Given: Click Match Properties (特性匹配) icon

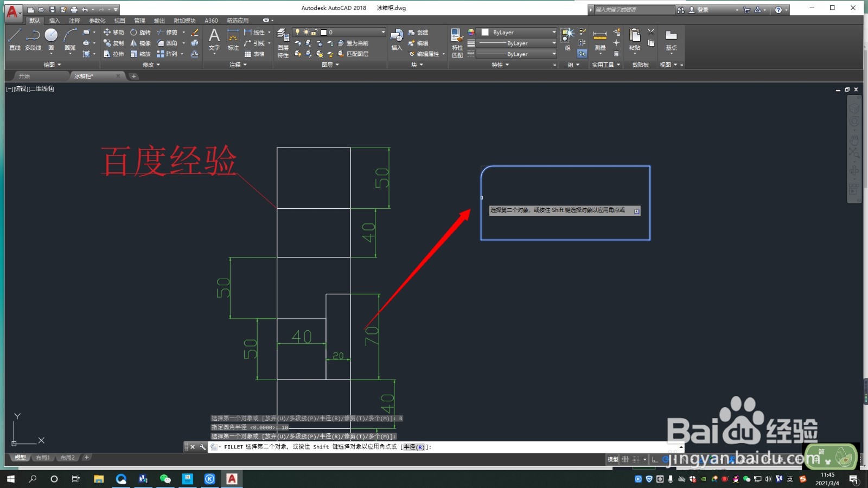Looking at the screenshot, I should pyautogui.click(x=457, y=43).
